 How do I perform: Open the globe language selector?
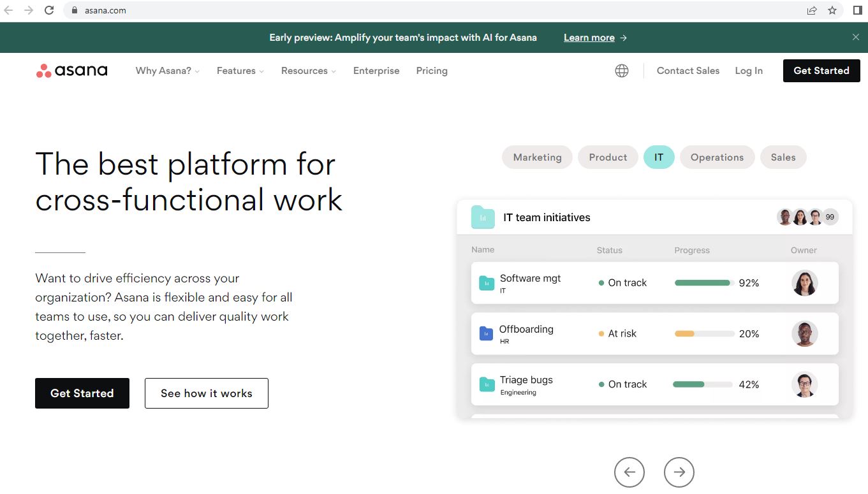[621, 71]
